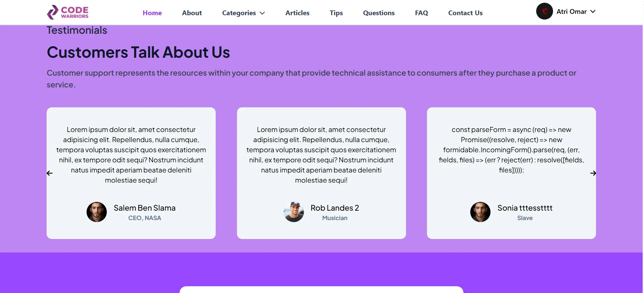Click Salem Ben Slama's avatar photo
644x293 pixels.
click(96, 212)
